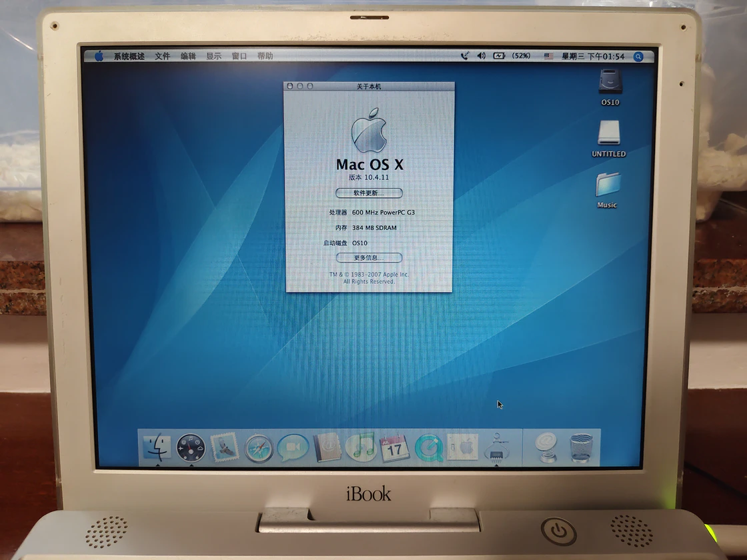
Task: Open the 显示 menu
Action: tap(214, 56)
